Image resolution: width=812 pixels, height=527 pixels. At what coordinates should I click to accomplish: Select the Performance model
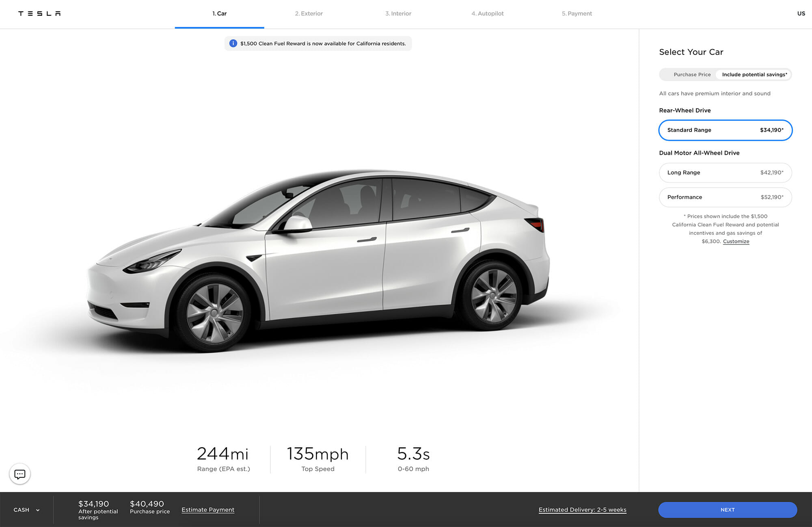click(x=725, y=197)
